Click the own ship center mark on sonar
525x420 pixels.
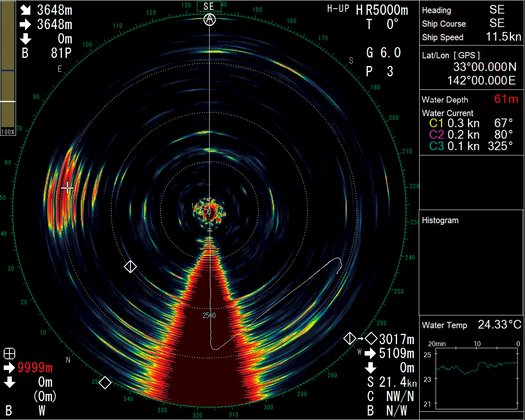209,211
